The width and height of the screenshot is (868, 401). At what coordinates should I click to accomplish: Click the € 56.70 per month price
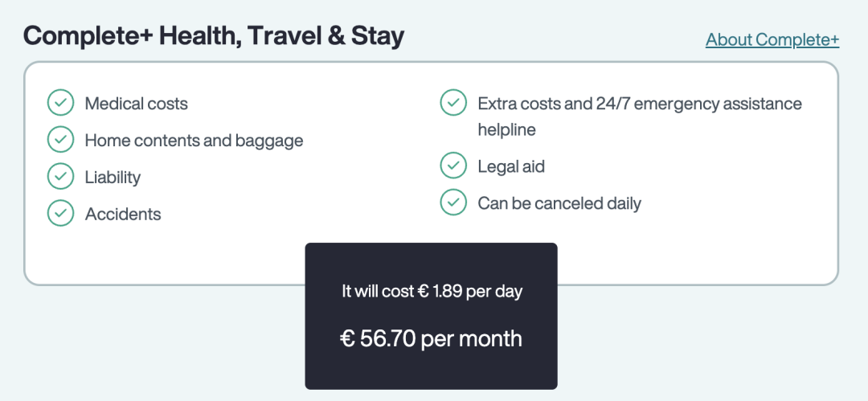pos(432,338)
